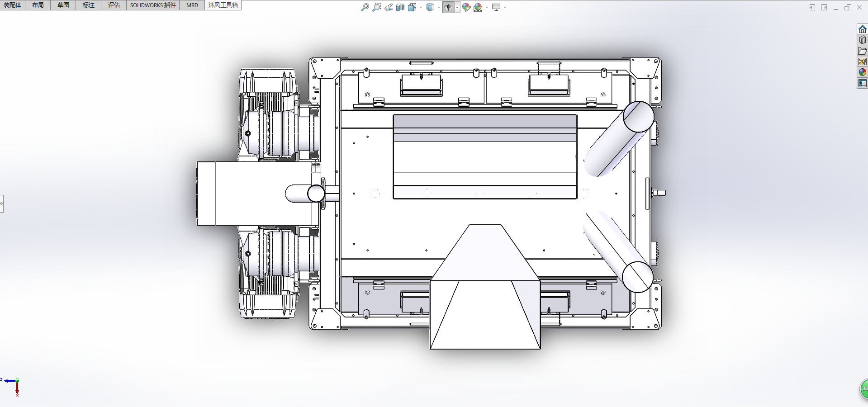This screenshot has height=407, width=868.
Task: Restore down the document window
Action: 848,7
